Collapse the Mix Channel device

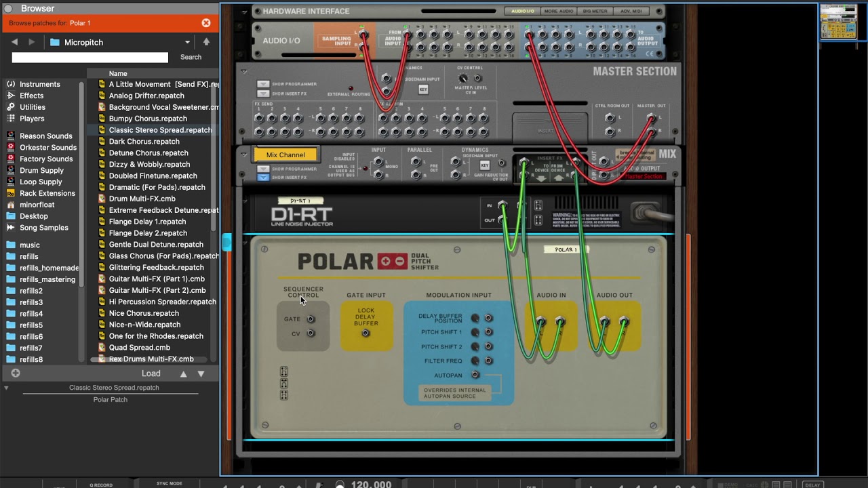[243, 155]
